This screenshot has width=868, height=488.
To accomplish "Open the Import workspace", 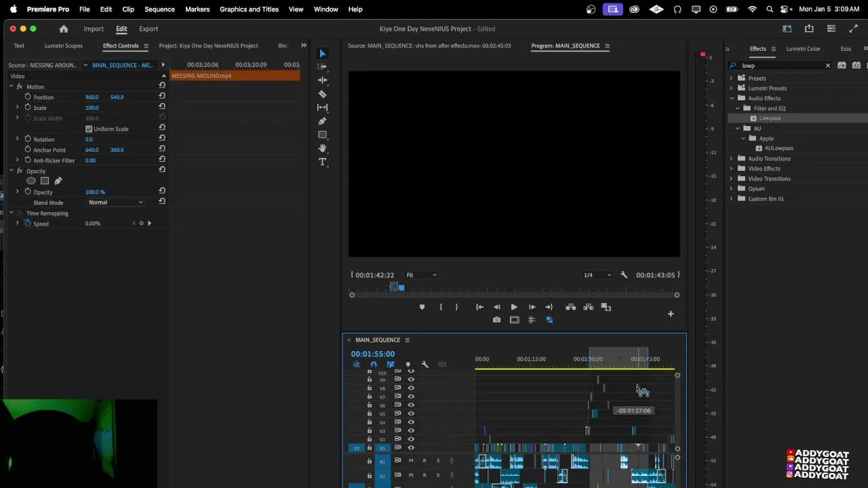I will (x=94, y=29).
